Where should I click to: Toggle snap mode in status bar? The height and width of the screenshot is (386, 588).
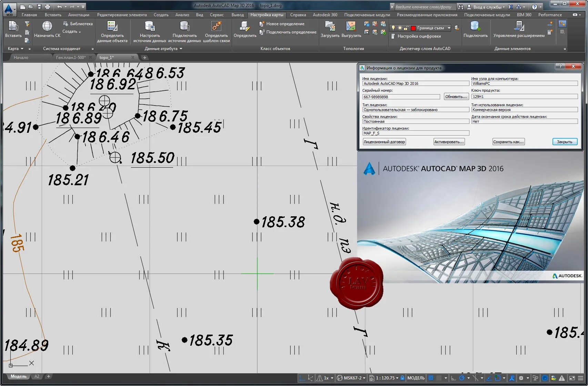439,378
